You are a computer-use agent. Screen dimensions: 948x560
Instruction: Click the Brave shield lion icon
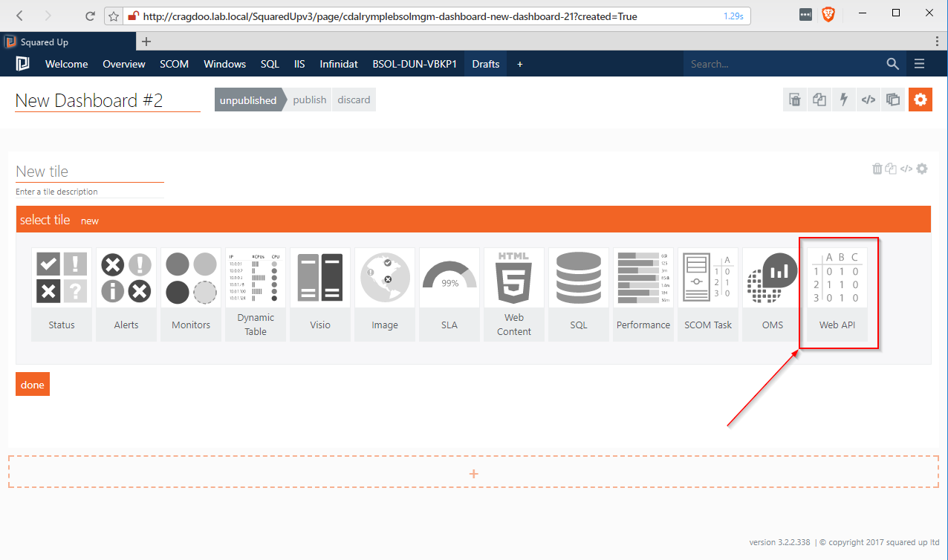click(828, 14)
